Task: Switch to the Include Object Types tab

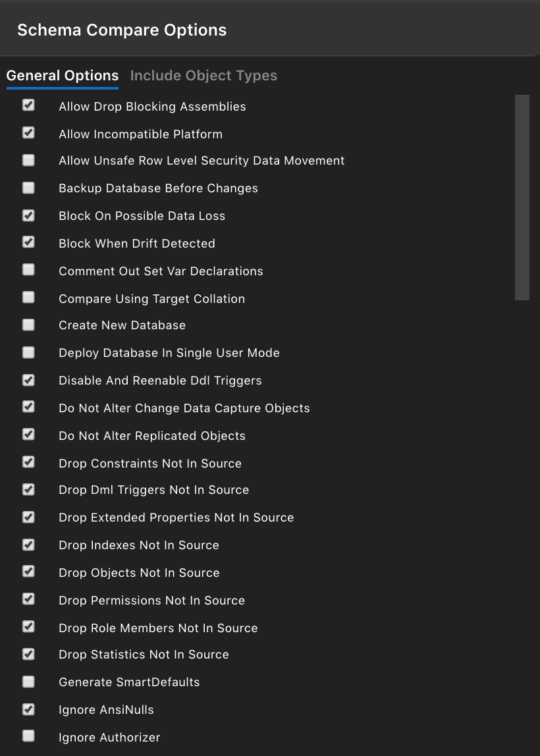Action: 203,75
